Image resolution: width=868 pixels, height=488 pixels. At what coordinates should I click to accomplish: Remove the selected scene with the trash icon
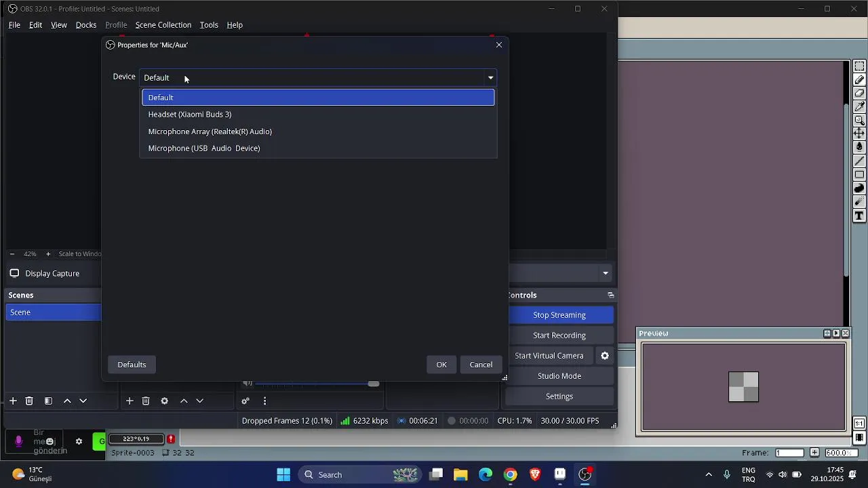pos(29,401)
